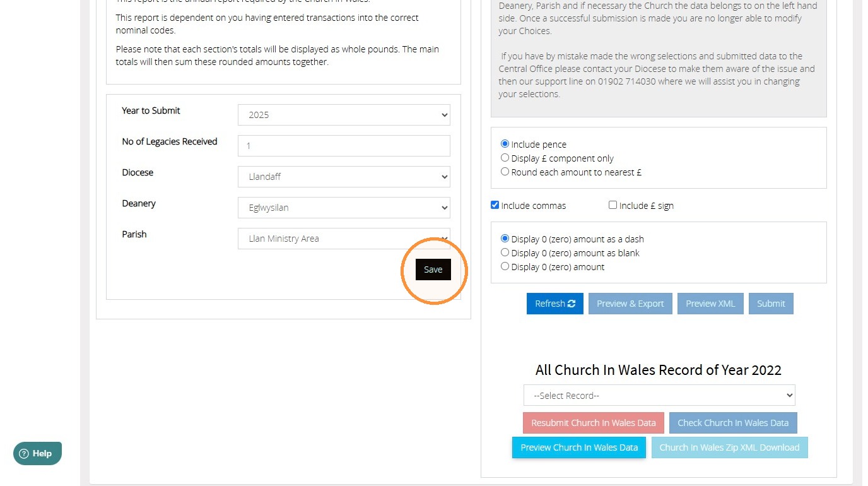Open the Select Record dropdown
The height and width of the screenshot is (486, 868).
click(x=659, y=395)
